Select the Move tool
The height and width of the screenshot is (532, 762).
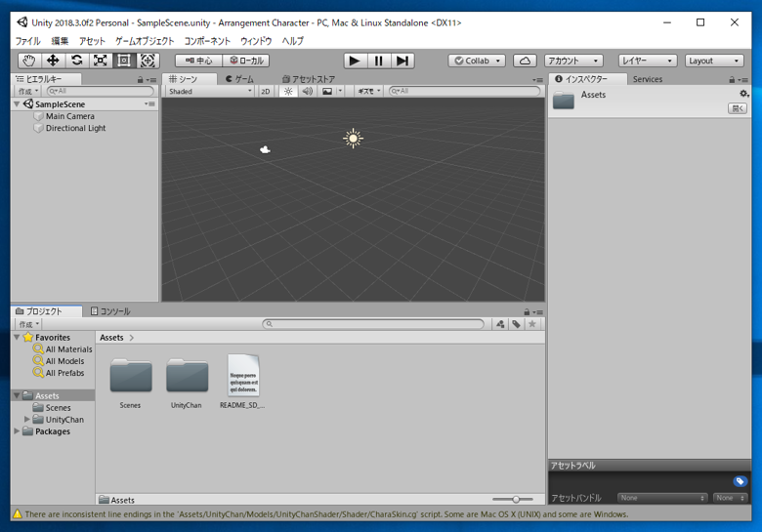[x=53, y=61]
